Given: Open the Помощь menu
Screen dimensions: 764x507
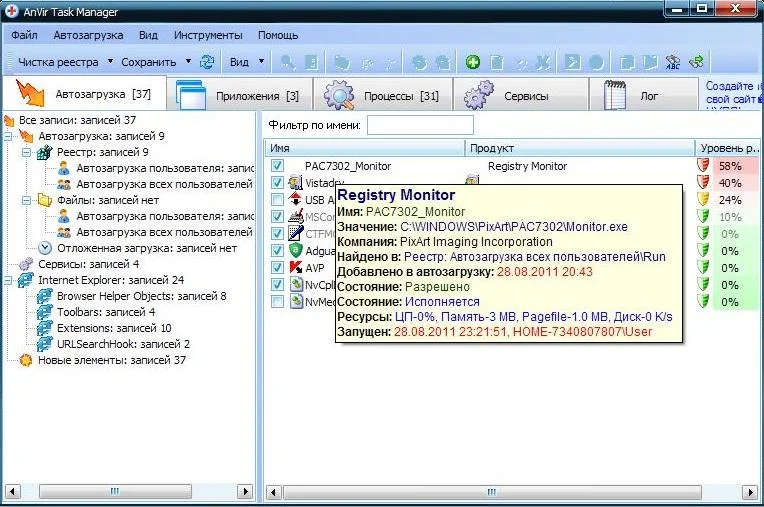Looking at the screenshot, I should pyautogui.click(x=278, y=35).
